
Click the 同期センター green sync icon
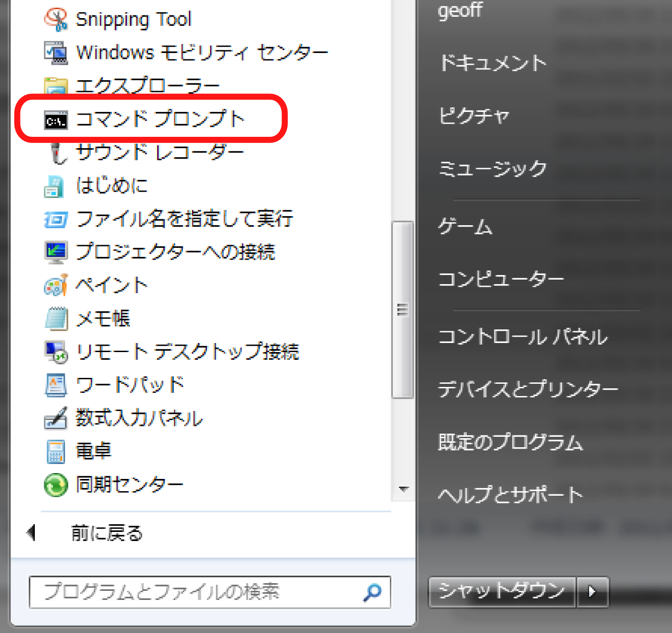pyautogui.click(x=56, y=485)
